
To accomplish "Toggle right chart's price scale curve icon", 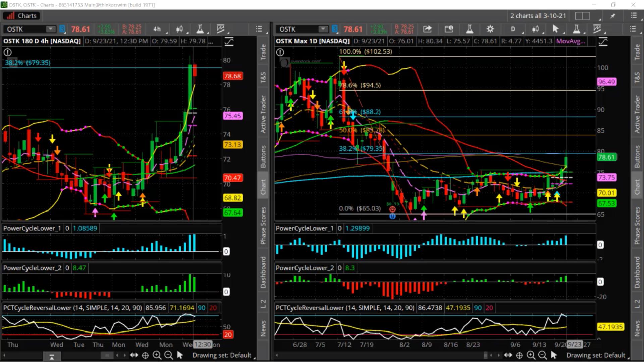I will point(603,42).
